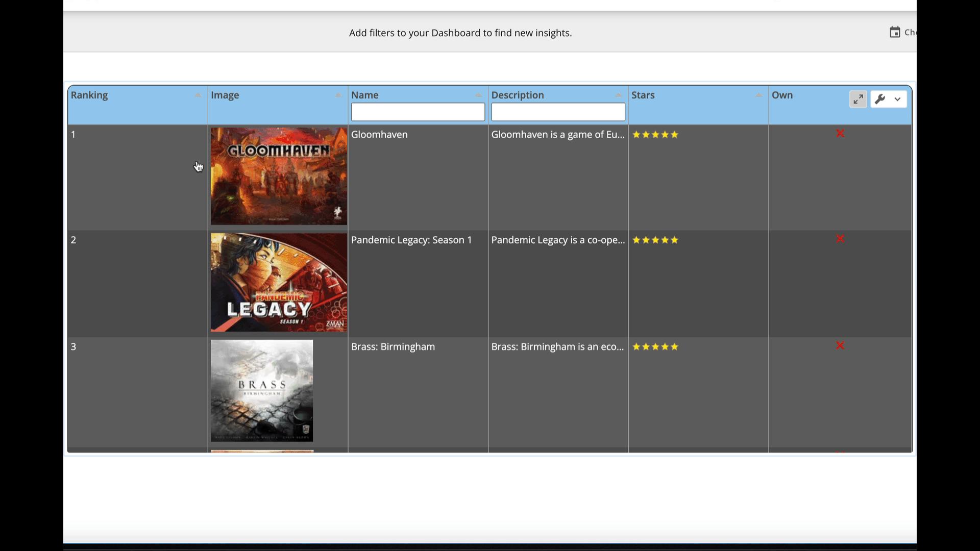Image resolution: width=980 pixels, height=551 pixels.
Task: Click the Description filter input box
Action: coord(558,112)
